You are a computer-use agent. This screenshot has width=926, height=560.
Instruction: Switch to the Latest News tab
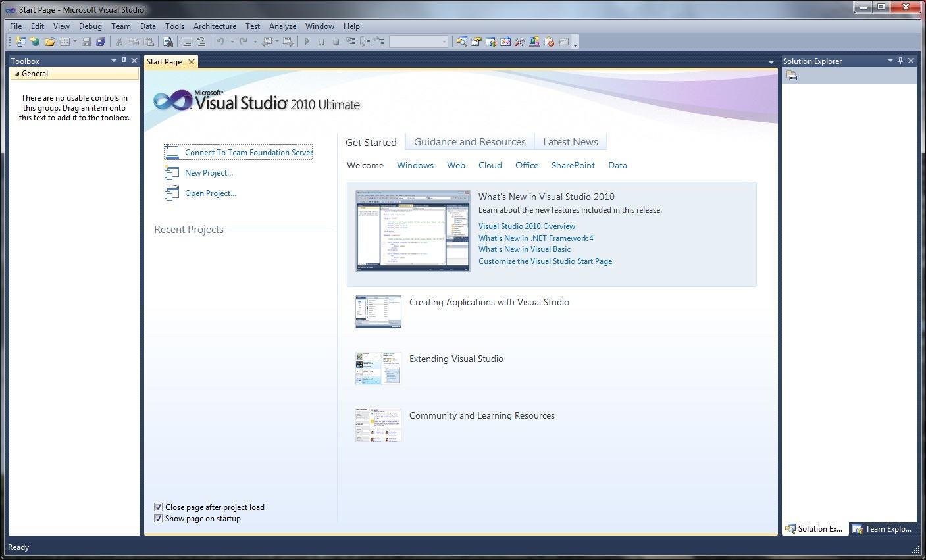(570, 141)
